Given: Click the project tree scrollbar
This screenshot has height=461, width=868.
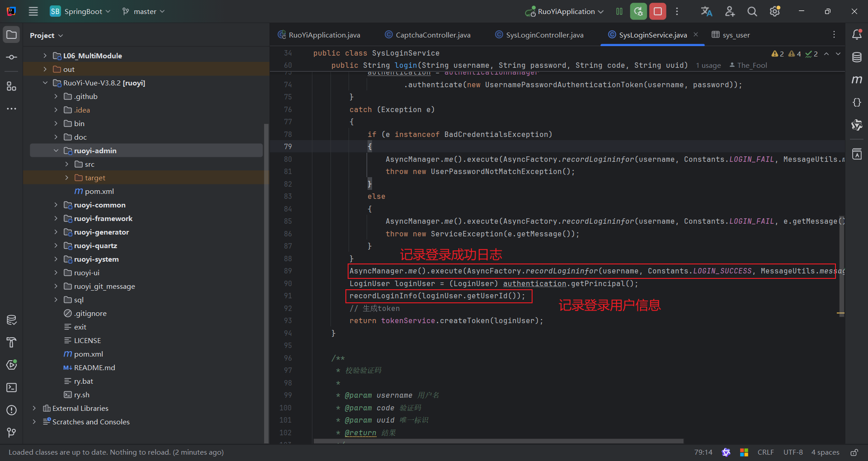Looking at the screenshot, I should point(266,283).
